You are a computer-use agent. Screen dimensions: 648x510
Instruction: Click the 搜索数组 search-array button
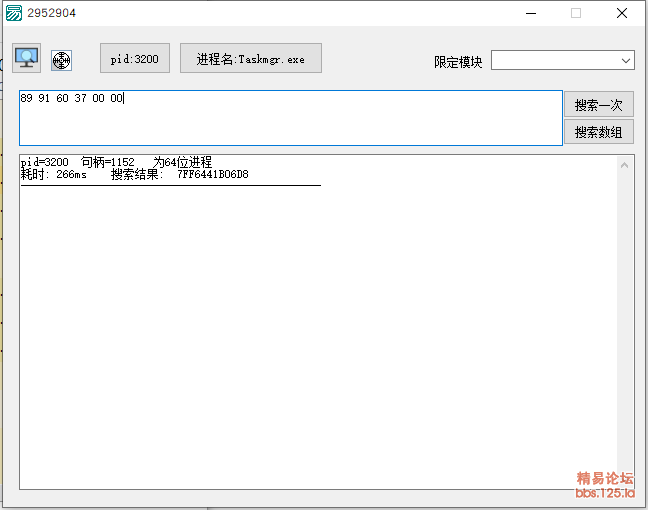click(x=598, y=131)
